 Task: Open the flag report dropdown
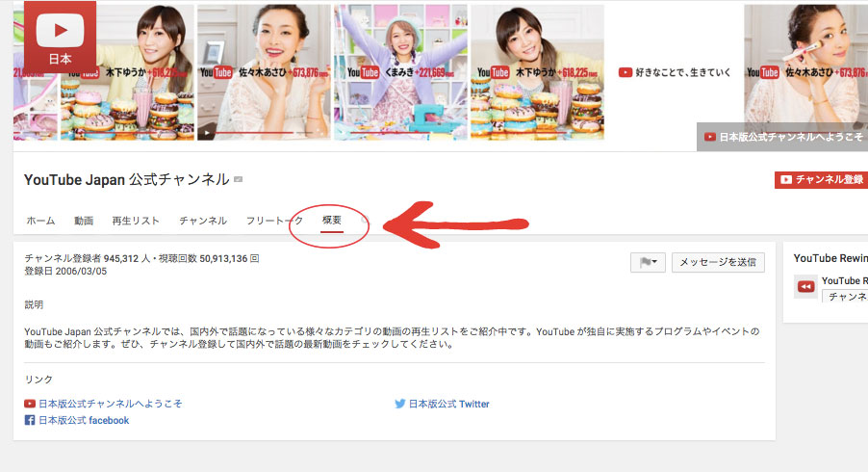click(648, 262)
